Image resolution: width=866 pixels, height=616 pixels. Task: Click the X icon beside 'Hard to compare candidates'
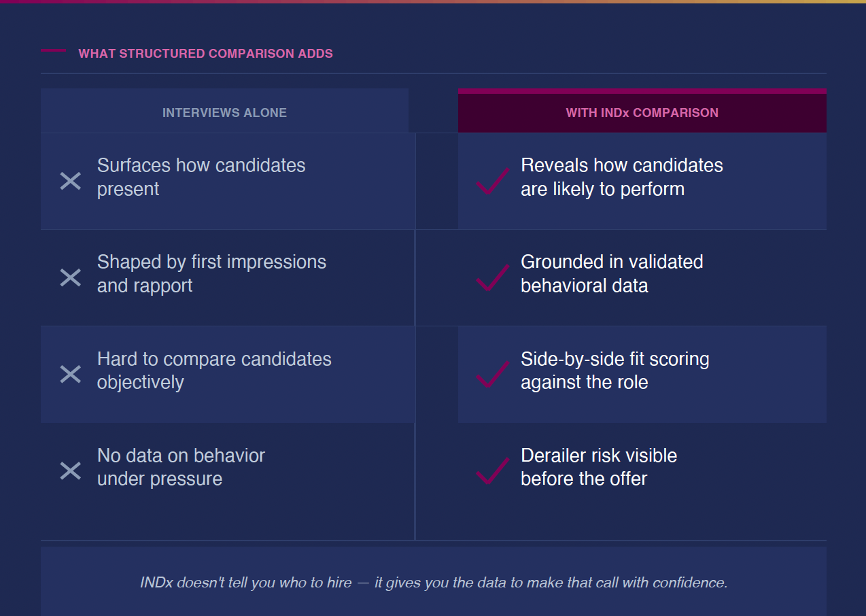(x=71, y=374)
